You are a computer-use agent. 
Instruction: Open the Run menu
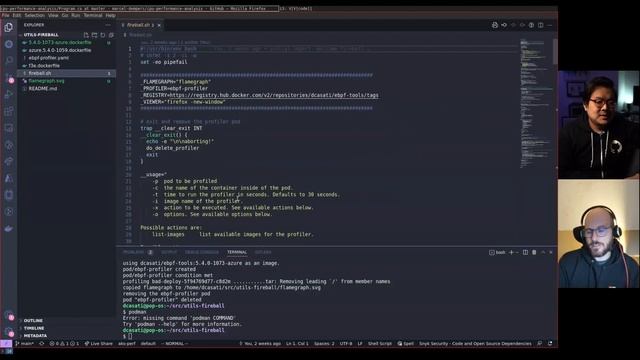[x=76, y=16]
